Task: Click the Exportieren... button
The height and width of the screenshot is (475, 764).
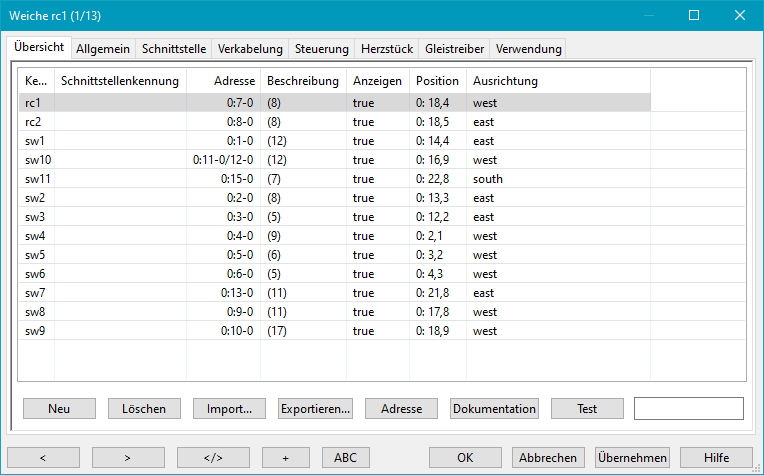Action: pos(315,408)
